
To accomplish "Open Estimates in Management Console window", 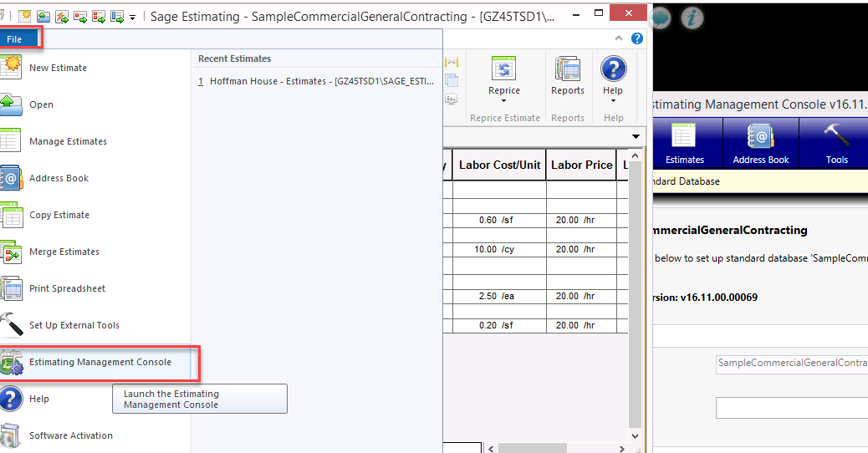I will (685, 143).
